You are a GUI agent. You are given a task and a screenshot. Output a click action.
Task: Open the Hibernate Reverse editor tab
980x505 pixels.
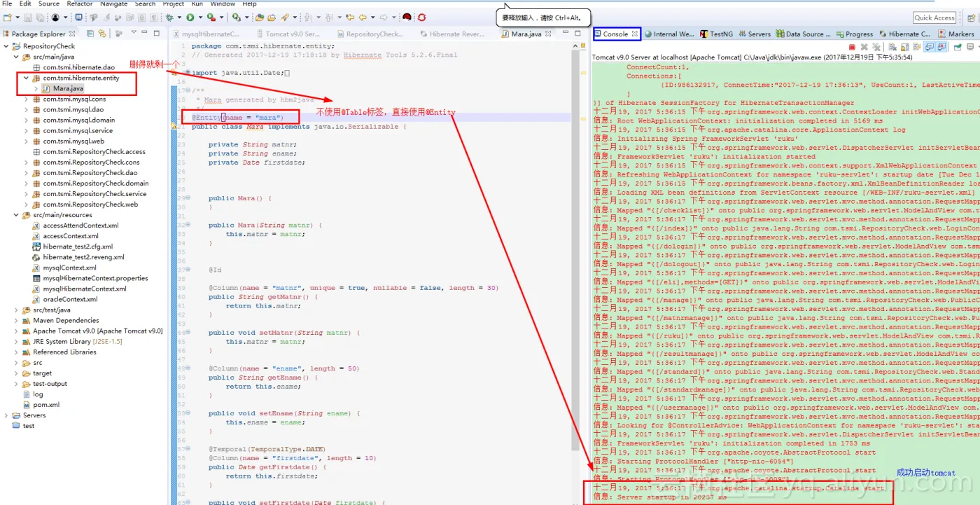click(451, 34)
